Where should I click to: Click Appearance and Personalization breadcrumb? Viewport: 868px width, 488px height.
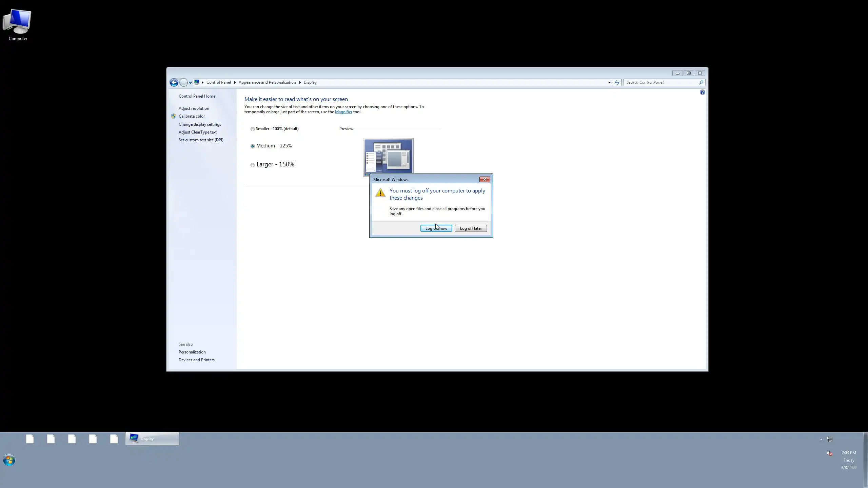pyautogui.click(x=267, y=82)
